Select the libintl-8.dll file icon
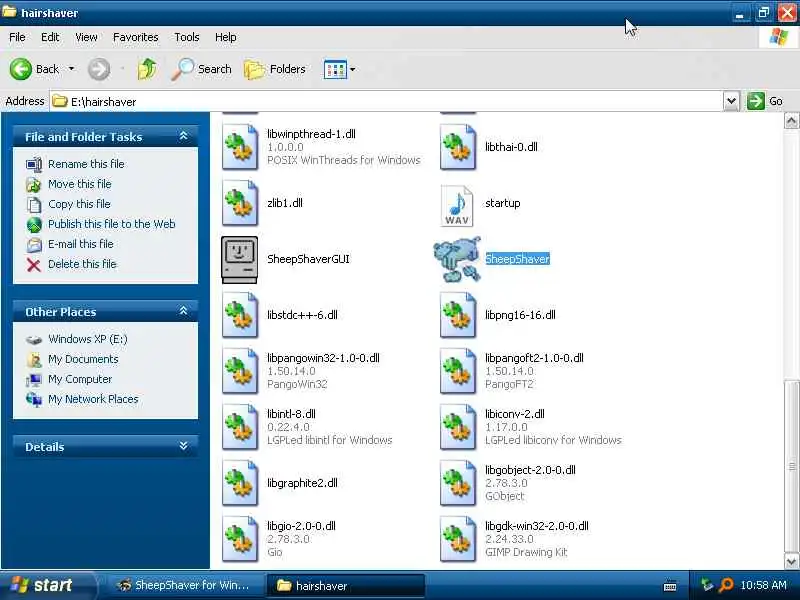Screen dimensions: 800x600 pos(240,427)
